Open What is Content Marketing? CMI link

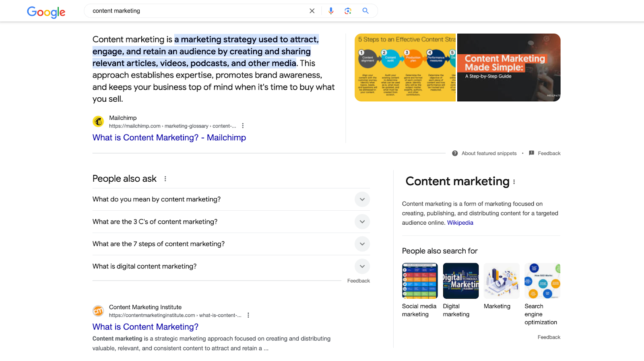click(x=145, y=327)
